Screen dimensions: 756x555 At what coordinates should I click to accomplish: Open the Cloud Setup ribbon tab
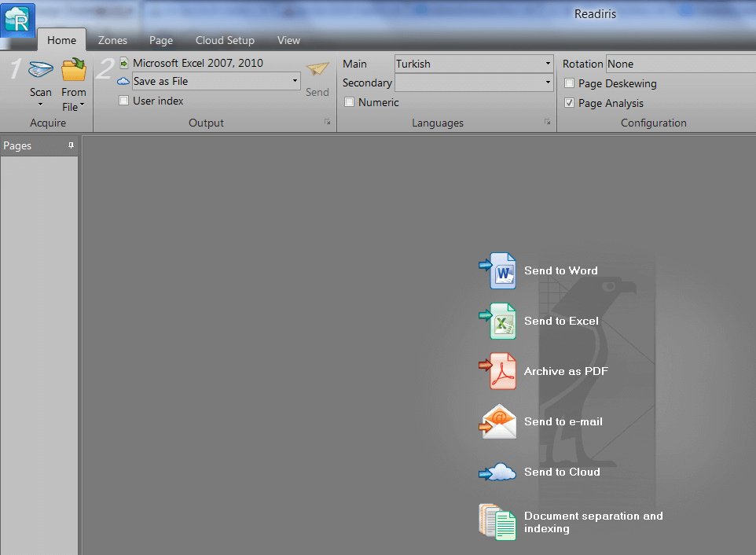coord(225,40)
